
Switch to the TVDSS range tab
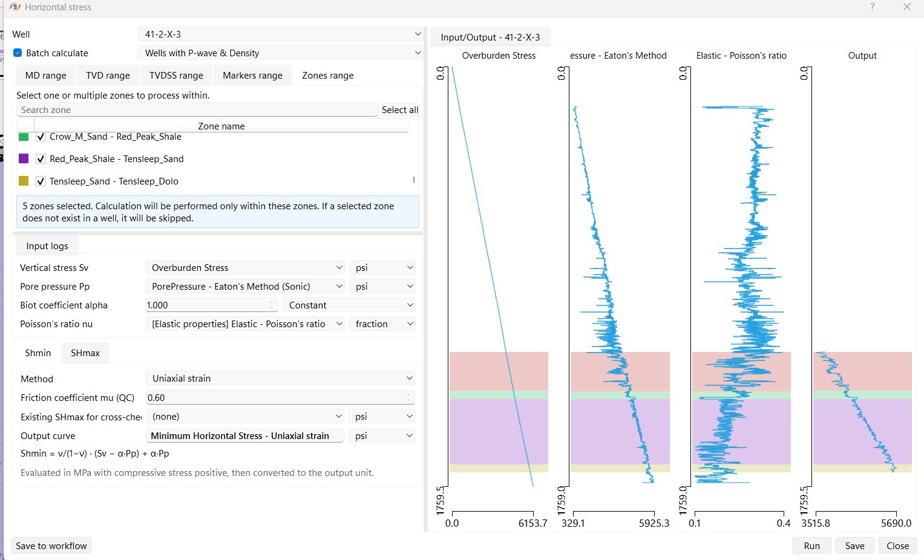[x=176, y=76]
